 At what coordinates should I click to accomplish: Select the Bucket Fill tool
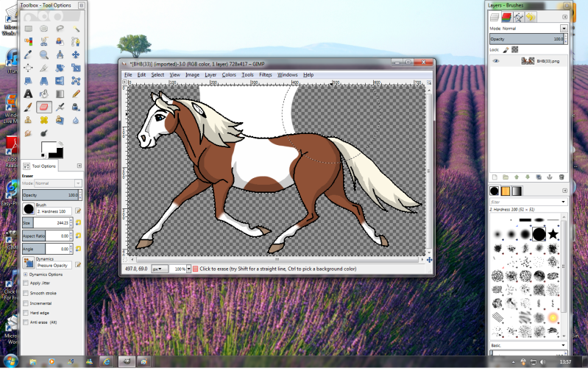tap(44, 93)
